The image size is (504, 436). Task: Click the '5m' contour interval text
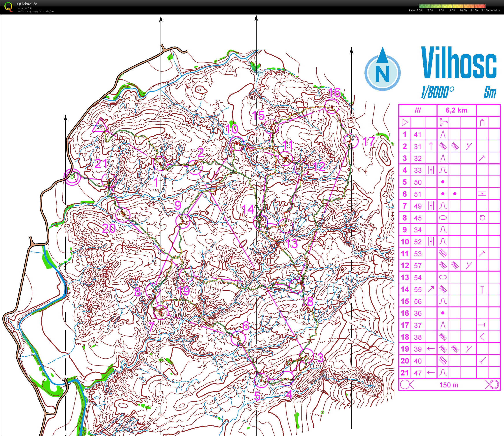click(x=490, y=92)
